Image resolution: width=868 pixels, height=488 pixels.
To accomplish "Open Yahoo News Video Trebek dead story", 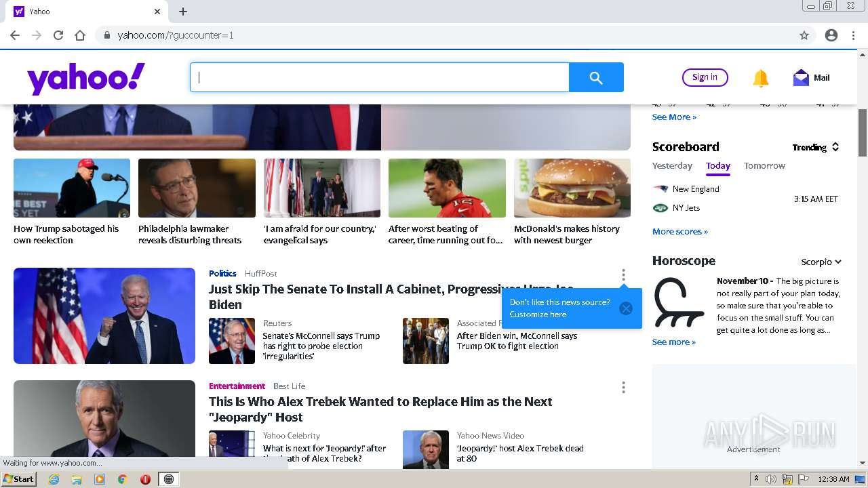I will 520,453.
